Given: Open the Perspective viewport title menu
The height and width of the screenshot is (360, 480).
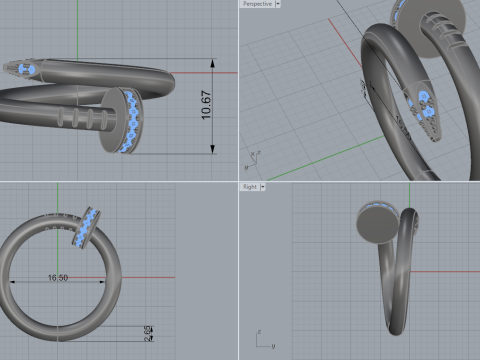Looking at the screenshot, I should 257,4.
